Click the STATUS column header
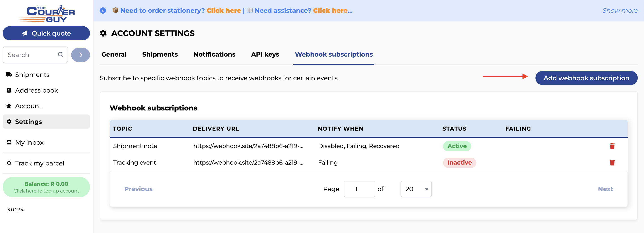This screenshot has height=233, width=644. pos(454,129)
